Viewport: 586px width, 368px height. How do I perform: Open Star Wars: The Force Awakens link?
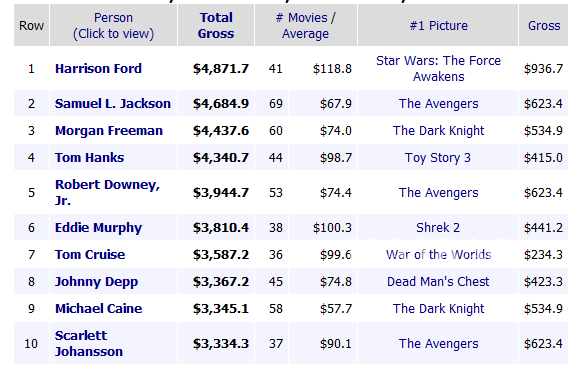coord(438,68)
